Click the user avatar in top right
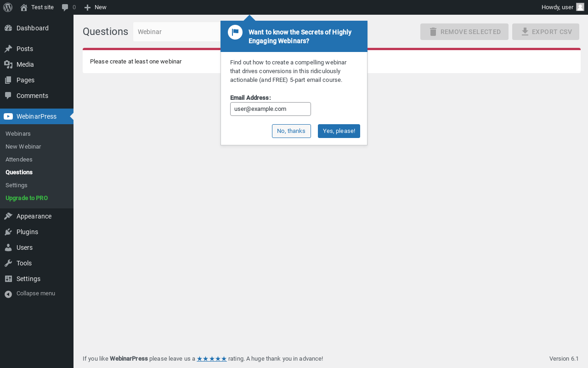This screenshot has width=588, height=368. (580, 7)
